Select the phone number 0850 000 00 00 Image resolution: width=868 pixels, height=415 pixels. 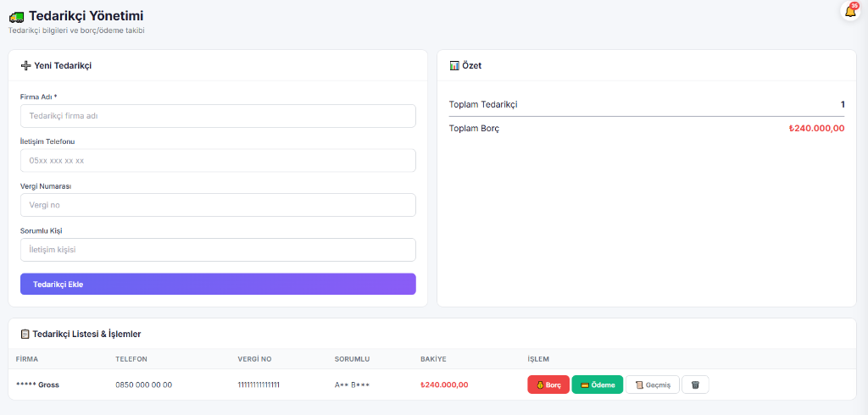(144, 385)
